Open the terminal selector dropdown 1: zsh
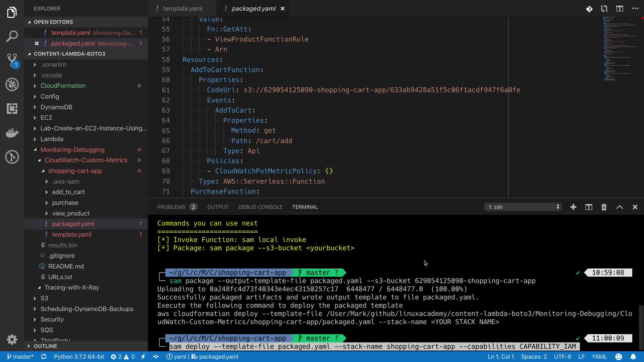Screen dimensions: 644x362 click(523, 207)
